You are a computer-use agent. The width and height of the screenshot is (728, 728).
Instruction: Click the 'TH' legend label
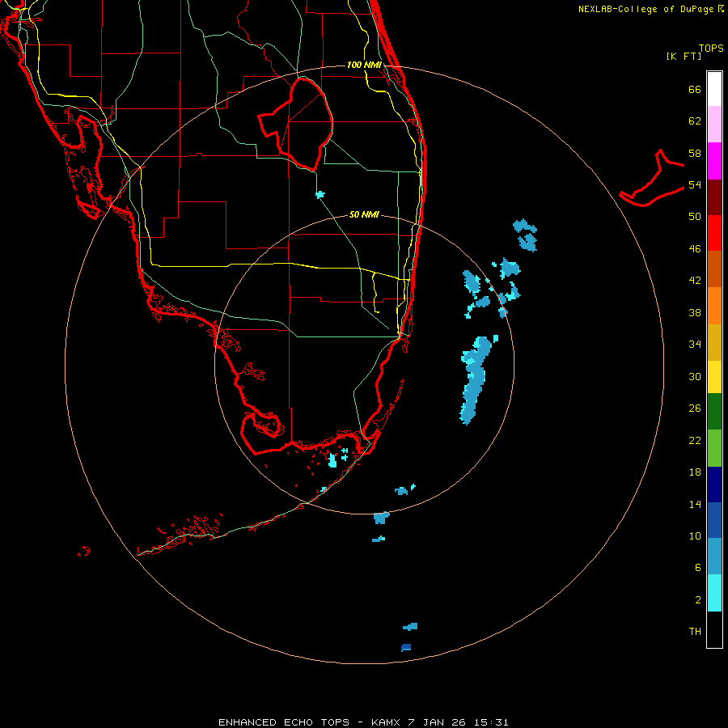pos(695,632)
